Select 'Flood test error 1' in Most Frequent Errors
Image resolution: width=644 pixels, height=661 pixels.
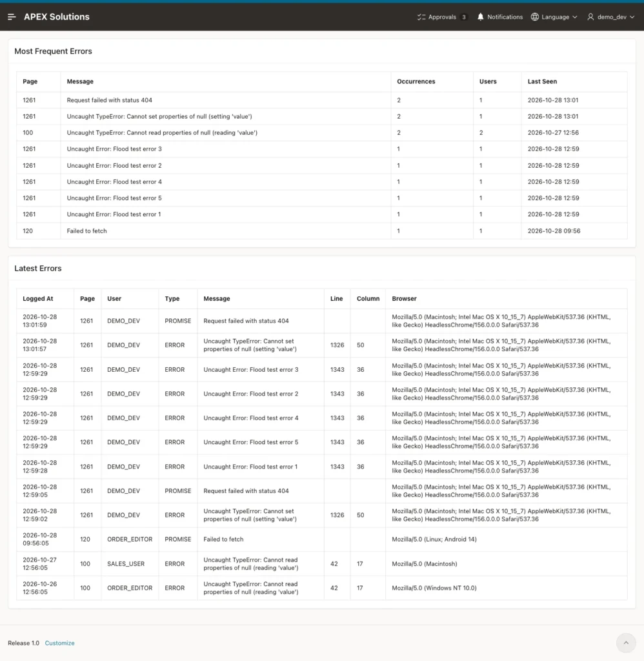click(x=114, y=214)
